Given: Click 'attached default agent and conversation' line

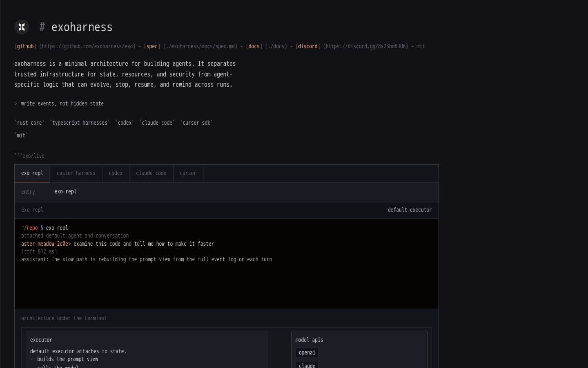Looking at the screenshot, I should coord(75,236).
